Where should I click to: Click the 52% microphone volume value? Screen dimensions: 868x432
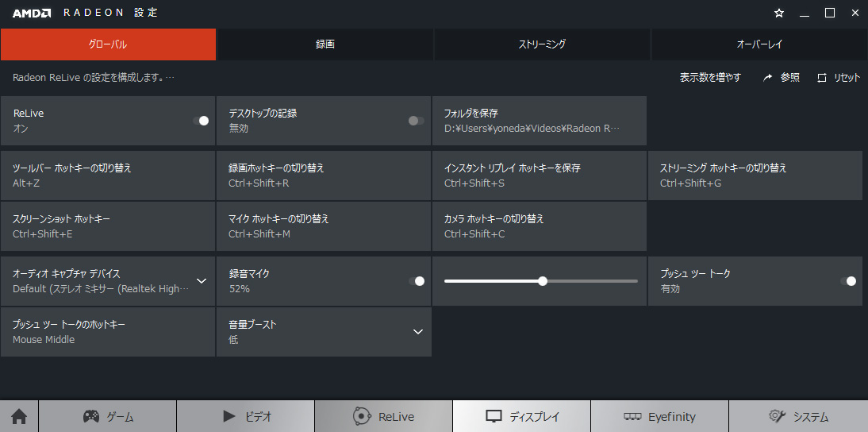(239, 289)
